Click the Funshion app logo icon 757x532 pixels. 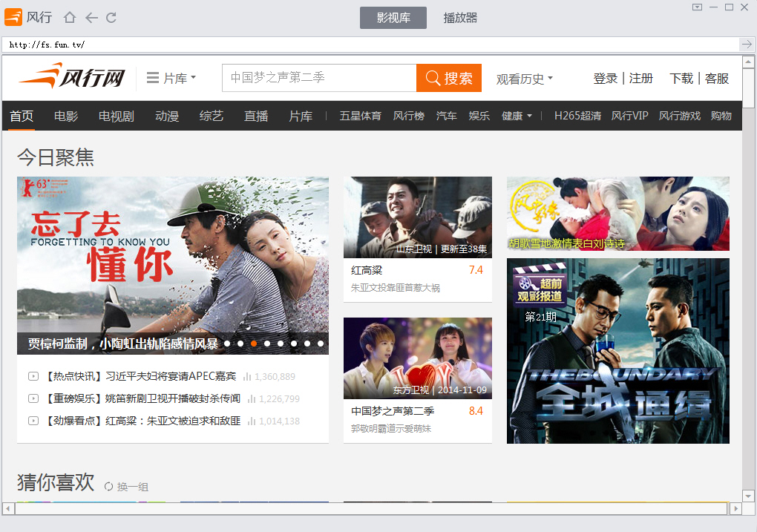tap(13, 17)
